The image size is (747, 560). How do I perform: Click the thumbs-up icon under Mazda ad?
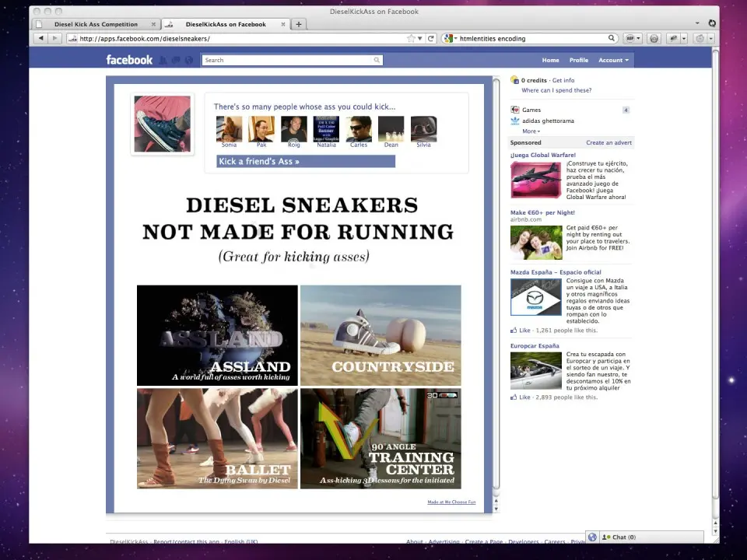(x=514, y=330)
